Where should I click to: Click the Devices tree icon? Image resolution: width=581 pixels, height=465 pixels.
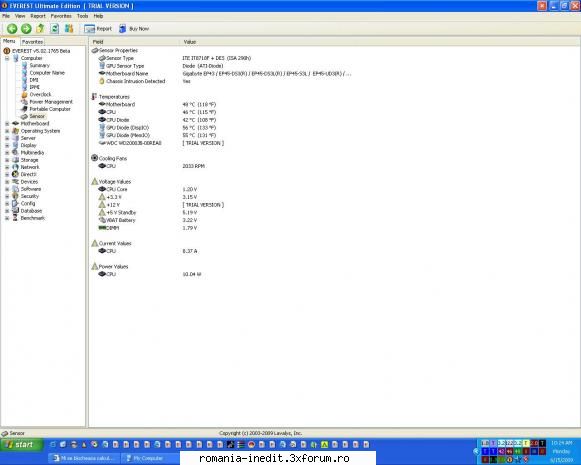pyautogui.click(x=15, y=182)
